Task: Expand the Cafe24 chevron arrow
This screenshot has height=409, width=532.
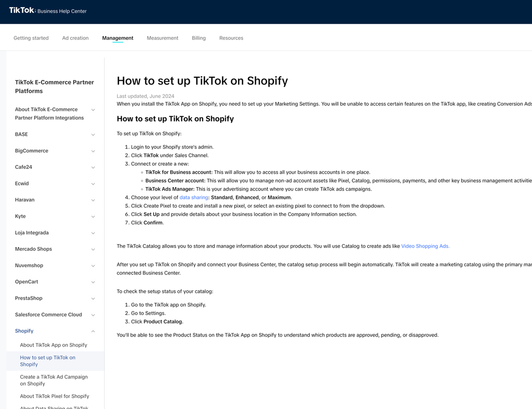Action: pos(93,167)
